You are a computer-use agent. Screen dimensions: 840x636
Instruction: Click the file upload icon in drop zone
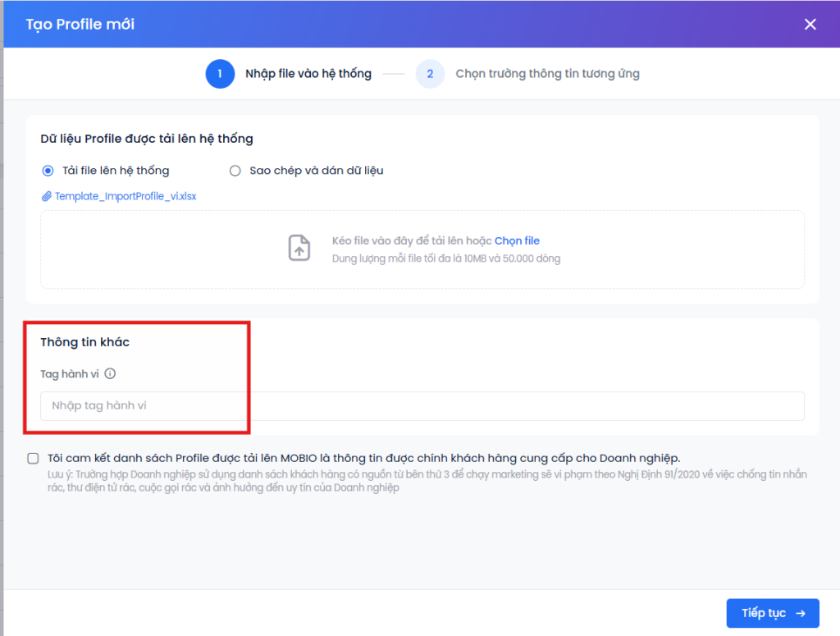tap(299, 248)
